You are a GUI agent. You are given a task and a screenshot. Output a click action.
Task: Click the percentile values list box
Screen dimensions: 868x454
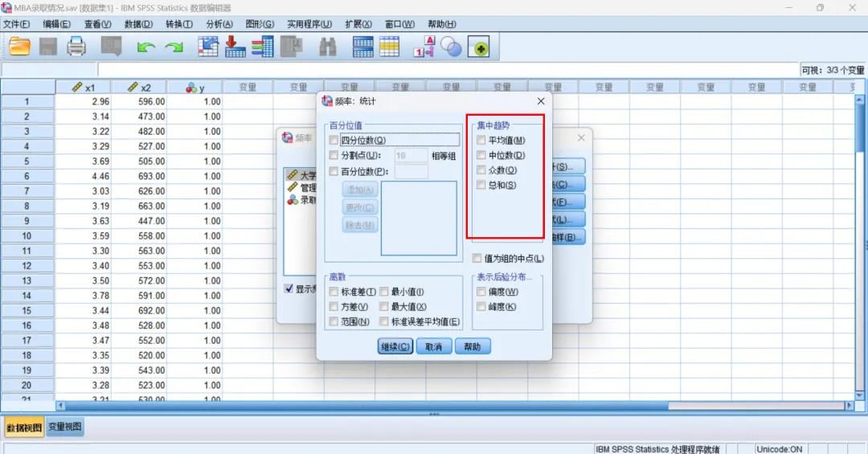click(419, 218)
